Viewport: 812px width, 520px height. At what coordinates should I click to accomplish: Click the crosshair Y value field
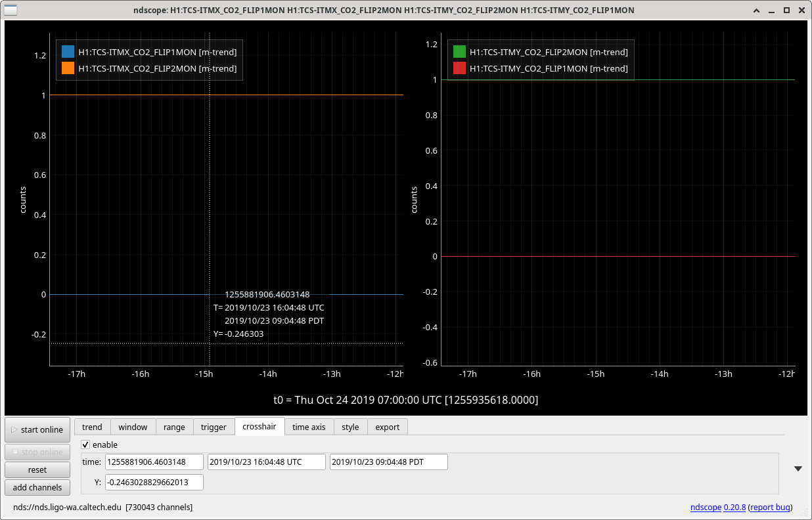click(x=154, y=482)
